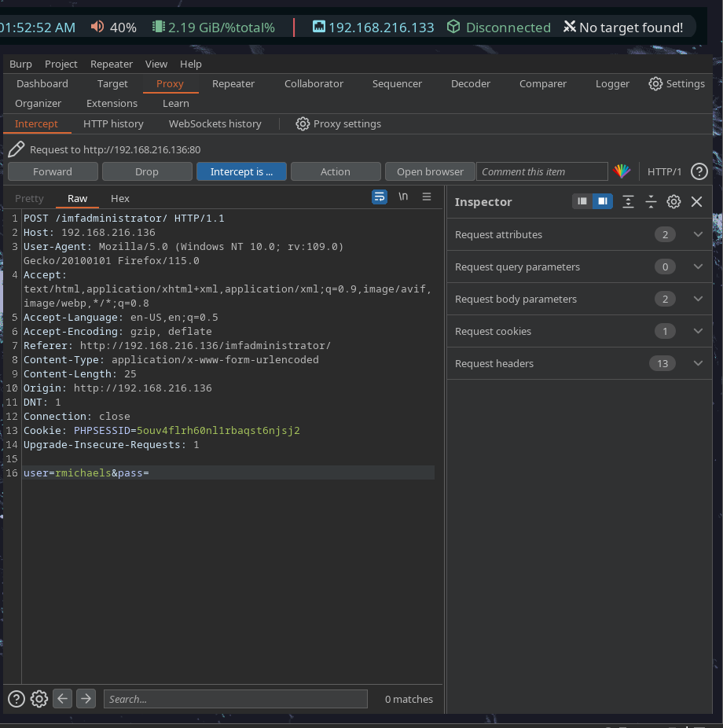Viewport: 723px width, 728px height.
Task: Click the Disconnected VPN cube icon
Action: (453, 27)
